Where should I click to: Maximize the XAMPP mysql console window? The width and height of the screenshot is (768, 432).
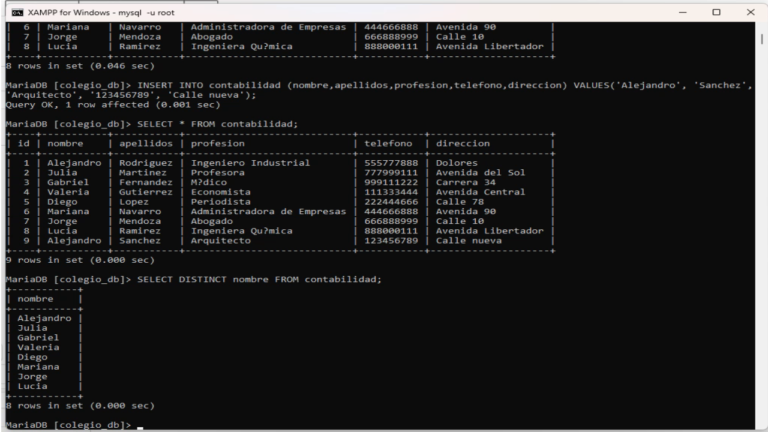click(x=716, y=12)
